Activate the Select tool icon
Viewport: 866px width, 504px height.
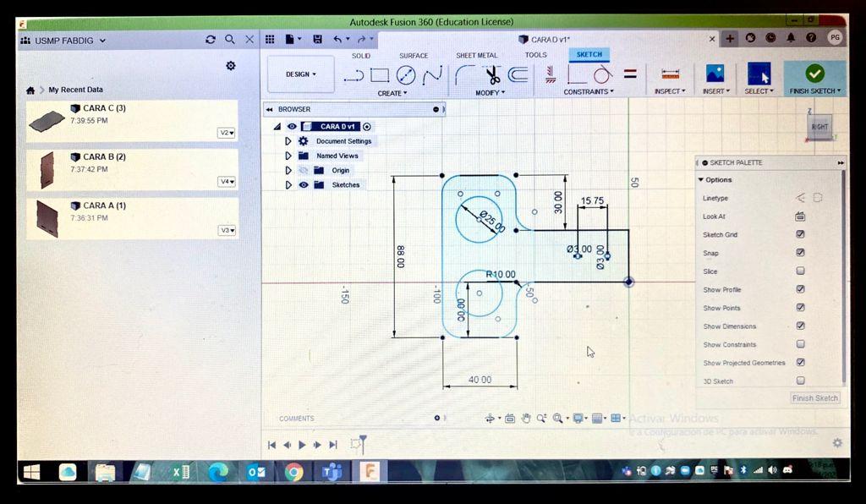(759, 74)
